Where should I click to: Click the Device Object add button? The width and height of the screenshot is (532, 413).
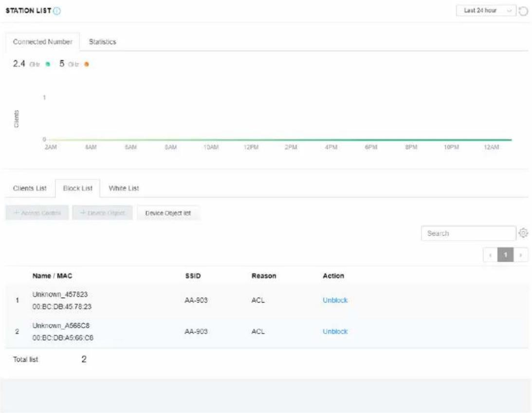102,213
